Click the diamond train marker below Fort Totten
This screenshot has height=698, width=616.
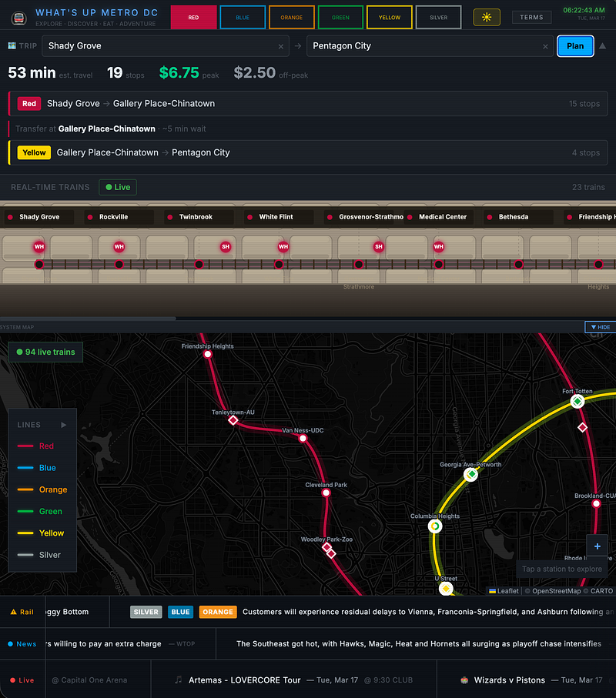[583, 427]
